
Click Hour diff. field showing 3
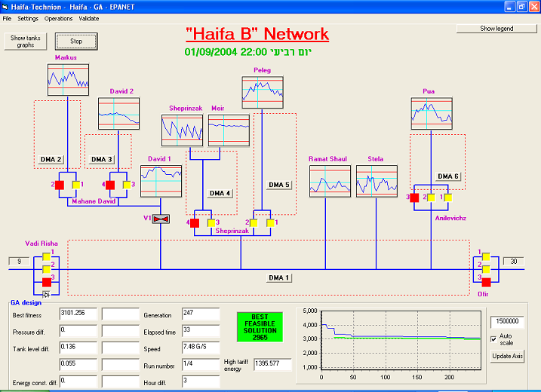201,381
